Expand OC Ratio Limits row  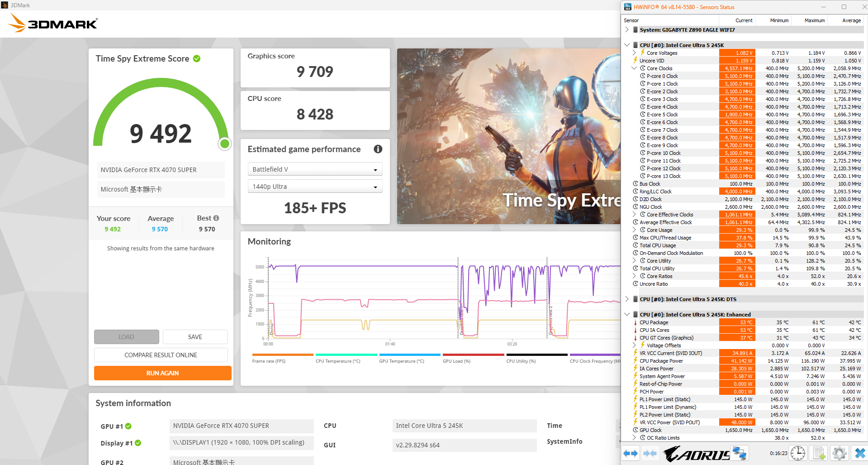(x=634, y=438)
